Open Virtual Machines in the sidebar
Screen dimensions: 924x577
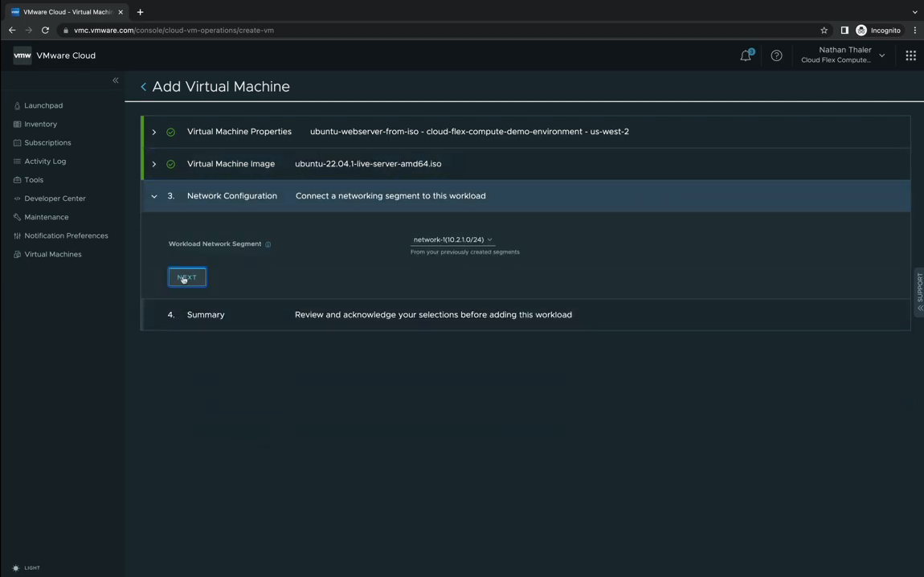(x=53, y=255)
